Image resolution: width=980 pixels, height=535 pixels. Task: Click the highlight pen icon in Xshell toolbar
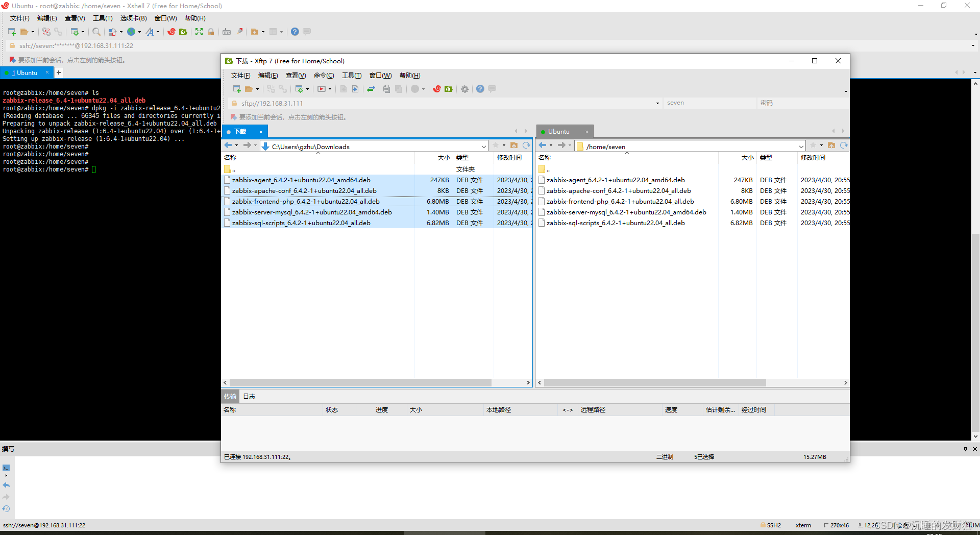[x=239, y=32]
